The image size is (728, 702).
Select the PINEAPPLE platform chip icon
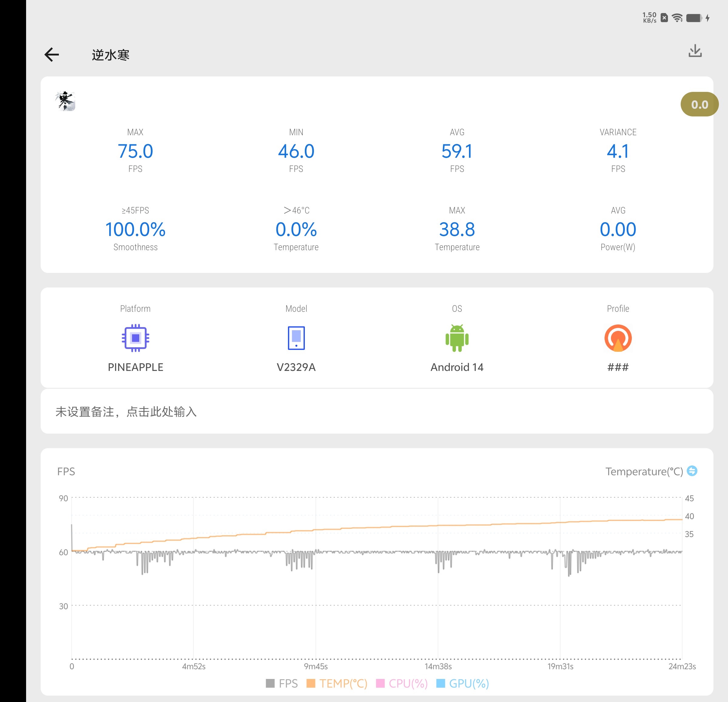click(135, 338)
